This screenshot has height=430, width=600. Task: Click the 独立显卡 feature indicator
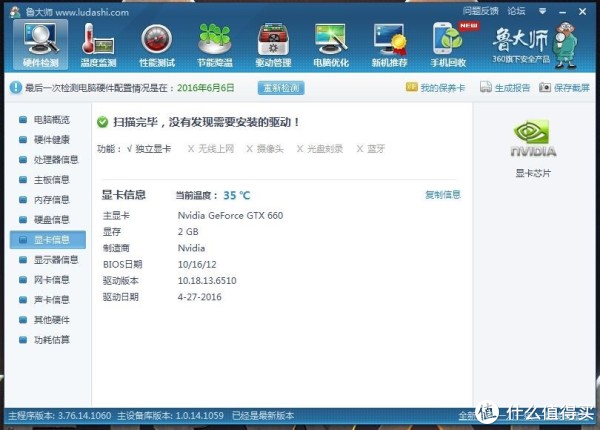[149, 149]
